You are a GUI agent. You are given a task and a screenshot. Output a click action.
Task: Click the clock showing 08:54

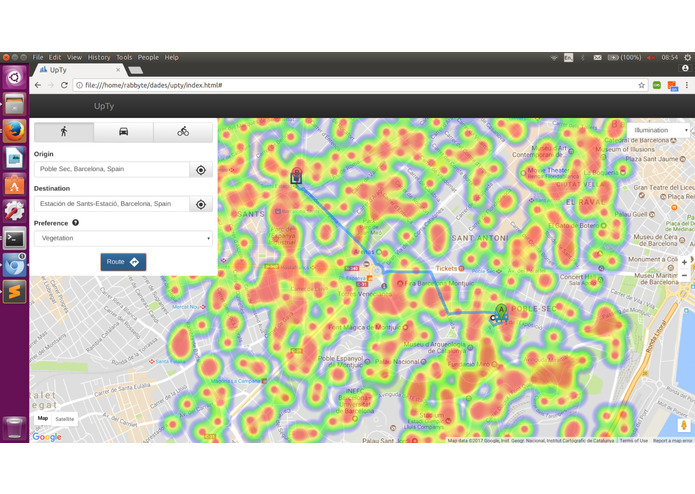pyautogui.click(x=669, y=57)
